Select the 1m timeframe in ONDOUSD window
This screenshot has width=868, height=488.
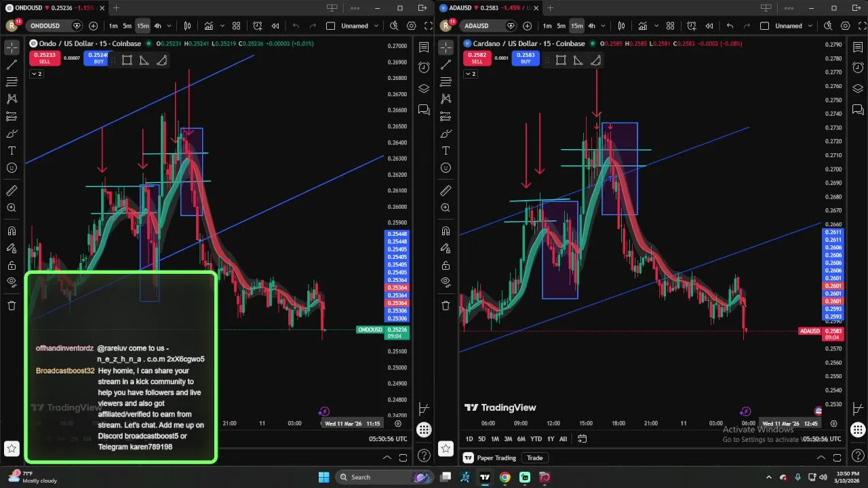(x=113, y=26)
